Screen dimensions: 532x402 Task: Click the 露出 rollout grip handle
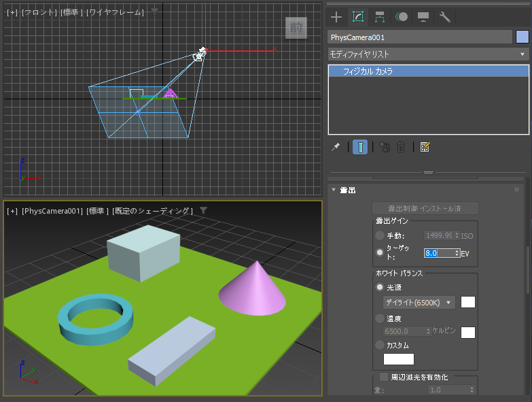516,190
